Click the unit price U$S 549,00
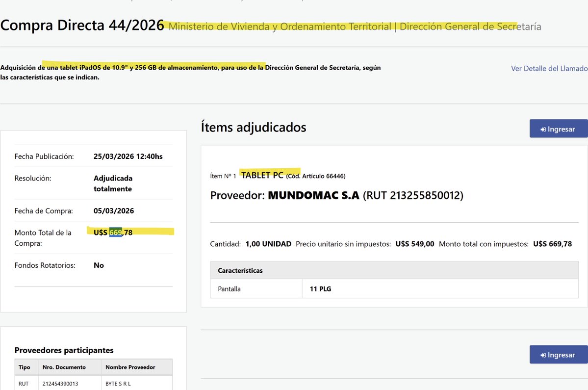Image resolution: width=588 pixels, height=390 pixels. 415,244
